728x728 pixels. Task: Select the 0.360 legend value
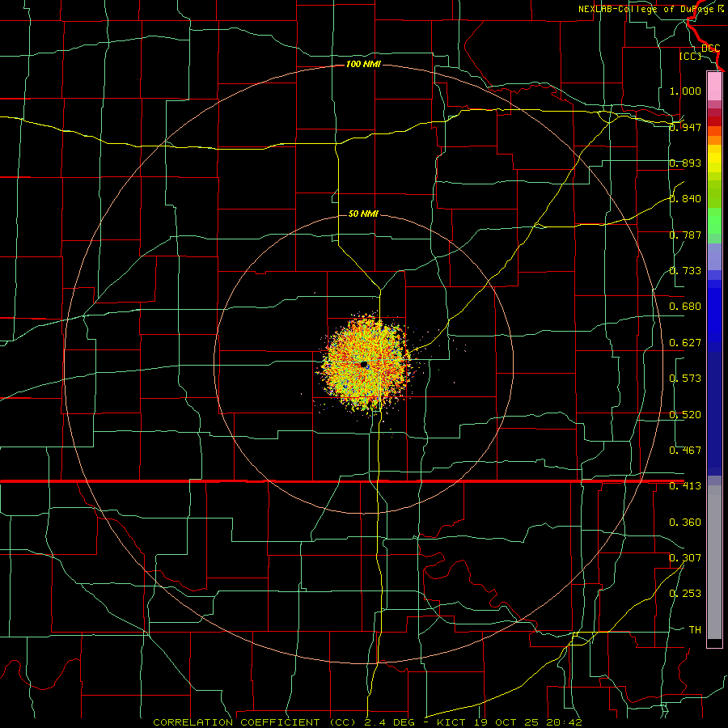coord(685,523)
